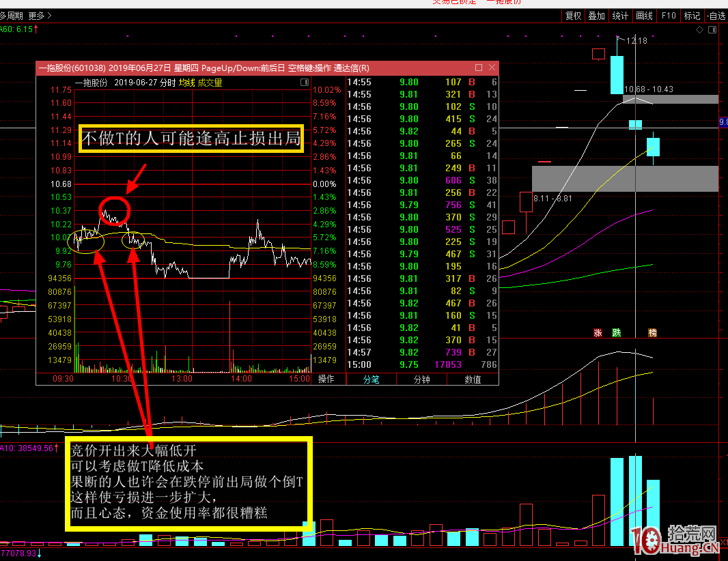Toggle the side panel icon at chart top-right
Viewport: 728px width, 561px height.
click(x=712, y=30)
